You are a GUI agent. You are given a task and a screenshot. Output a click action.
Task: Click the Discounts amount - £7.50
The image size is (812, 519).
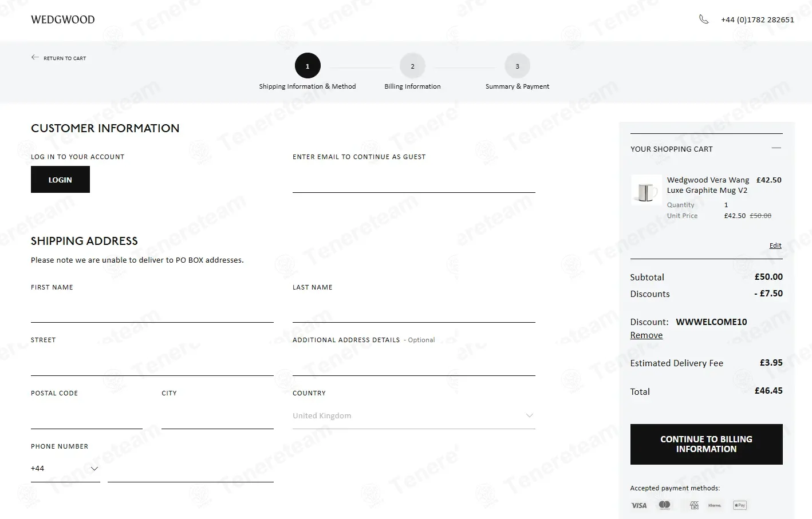(768, 294)
